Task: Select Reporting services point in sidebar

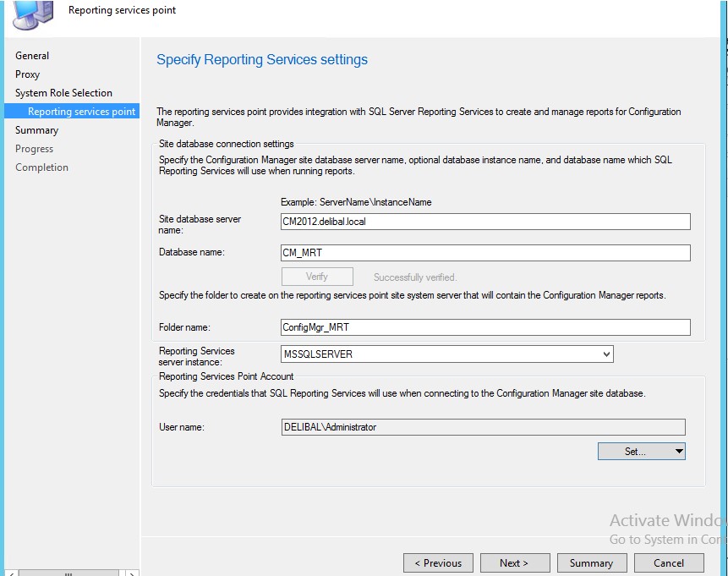Action: pyautogui.click(x=81, y=112)
